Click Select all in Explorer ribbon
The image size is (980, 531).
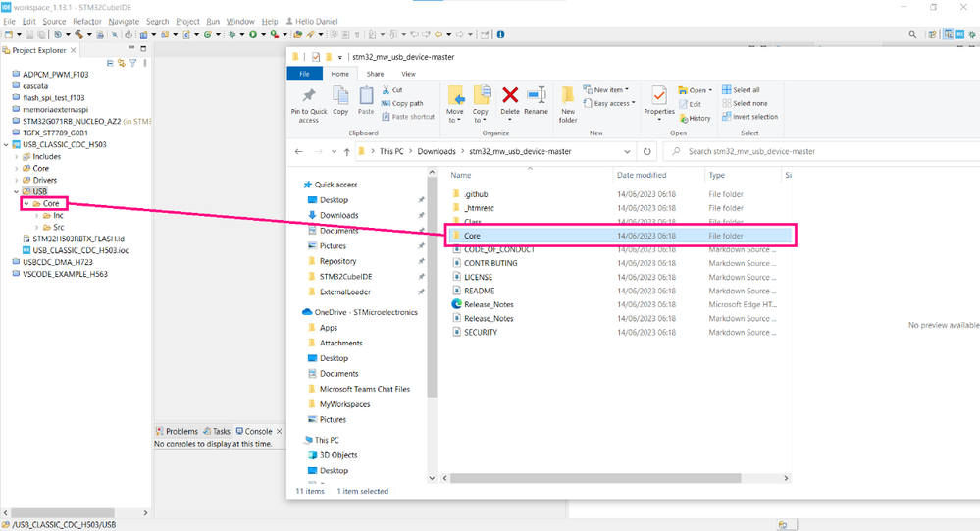[x=742, y=90]
